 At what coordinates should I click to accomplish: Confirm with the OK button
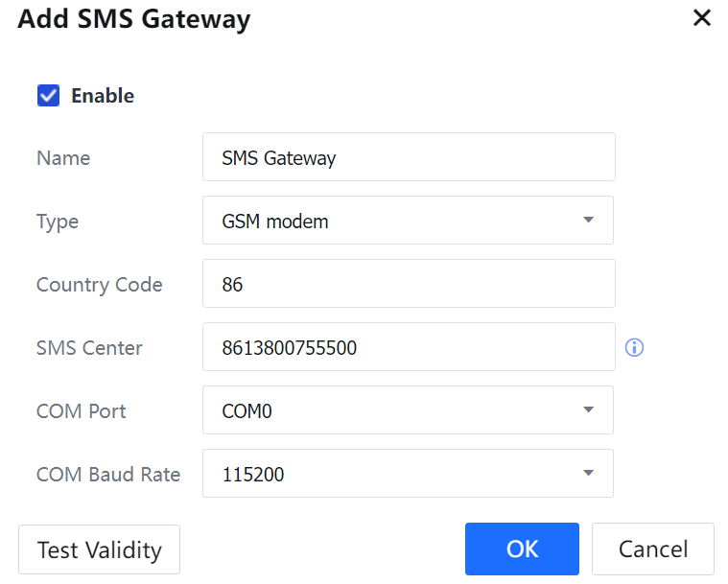click(522, 549)
